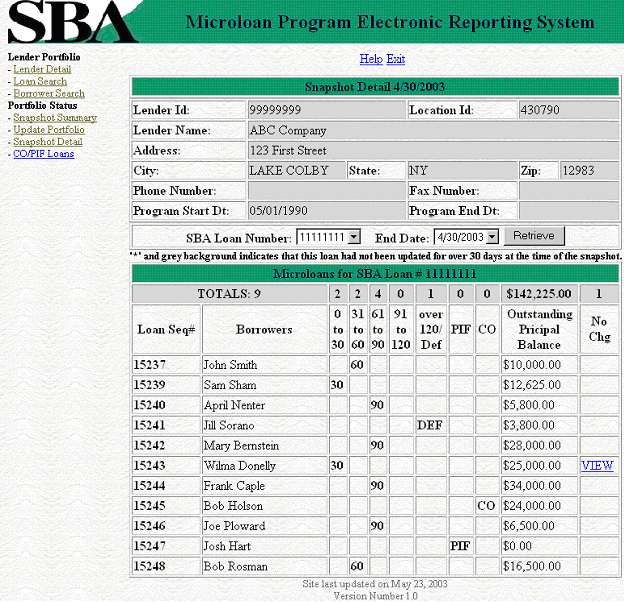Expand the End Date dropdown

(x=465, y=237)
